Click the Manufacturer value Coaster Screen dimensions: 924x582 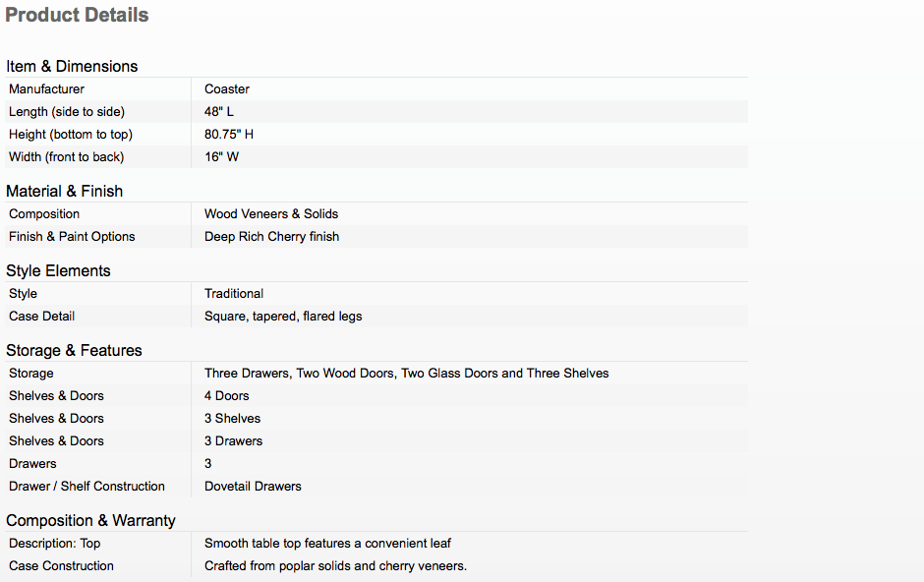coord(227,88)
